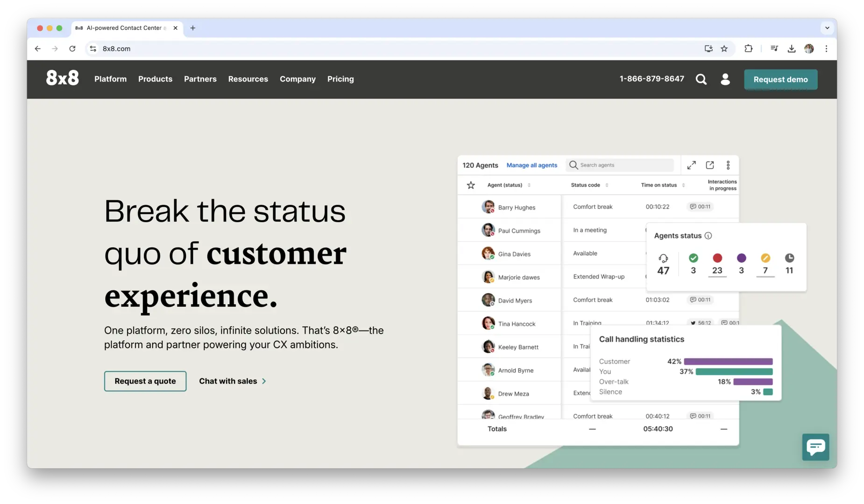Go back to the previous page
The width and height of the screenshot is (864, 504).
coord(38,49)
